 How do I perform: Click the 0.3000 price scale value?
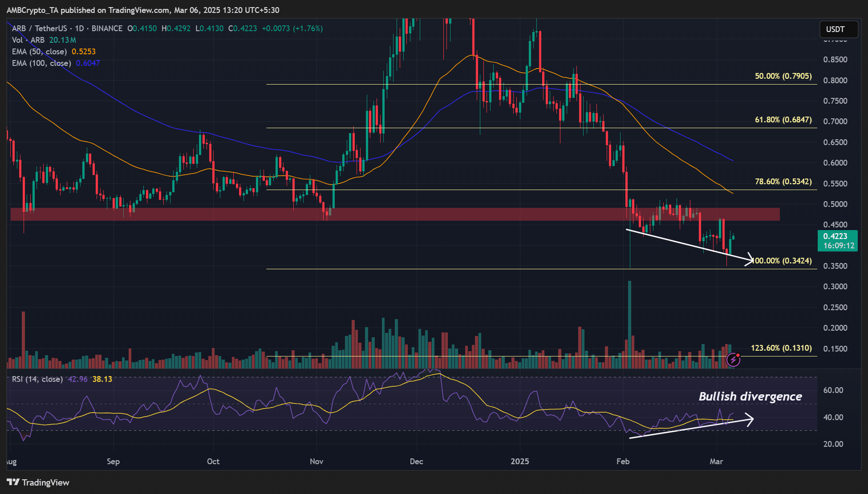(x=836, y=287)
